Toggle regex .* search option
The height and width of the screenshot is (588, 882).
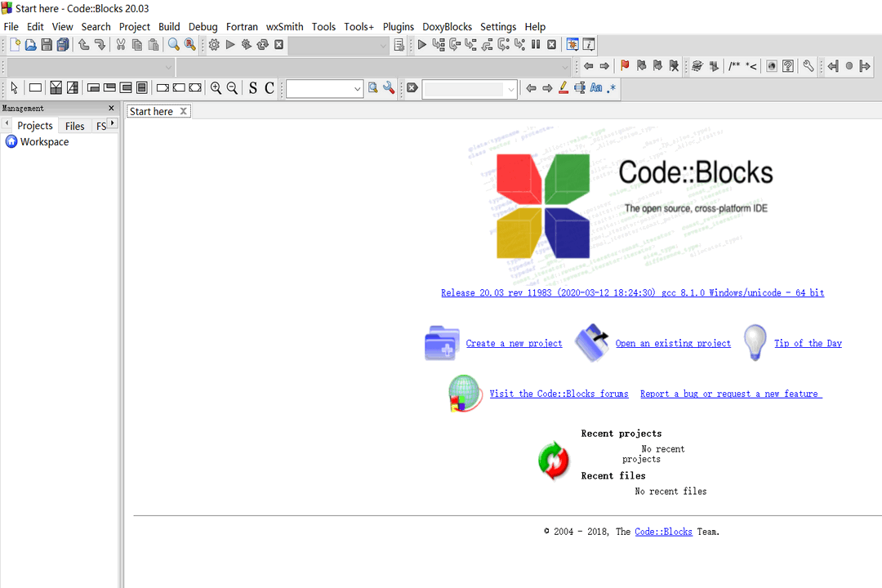612,87
